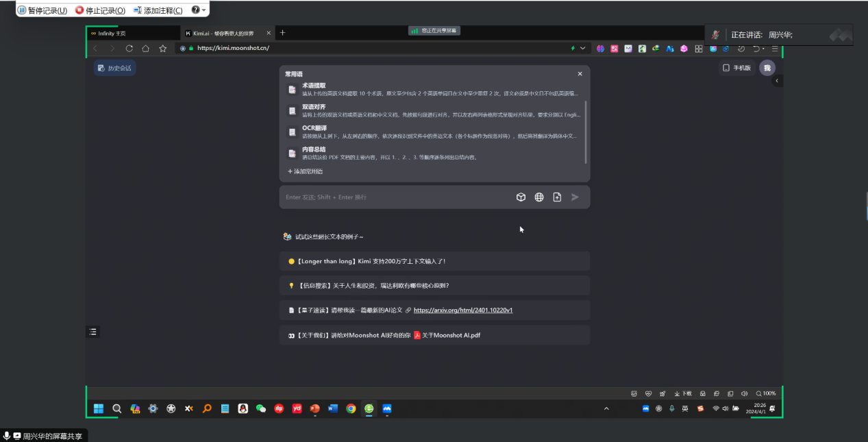Screen dimensions: 868x442
Task: Expand the address bar dropdown chevron
Action: pyautogui.click(x=583, y=49)
